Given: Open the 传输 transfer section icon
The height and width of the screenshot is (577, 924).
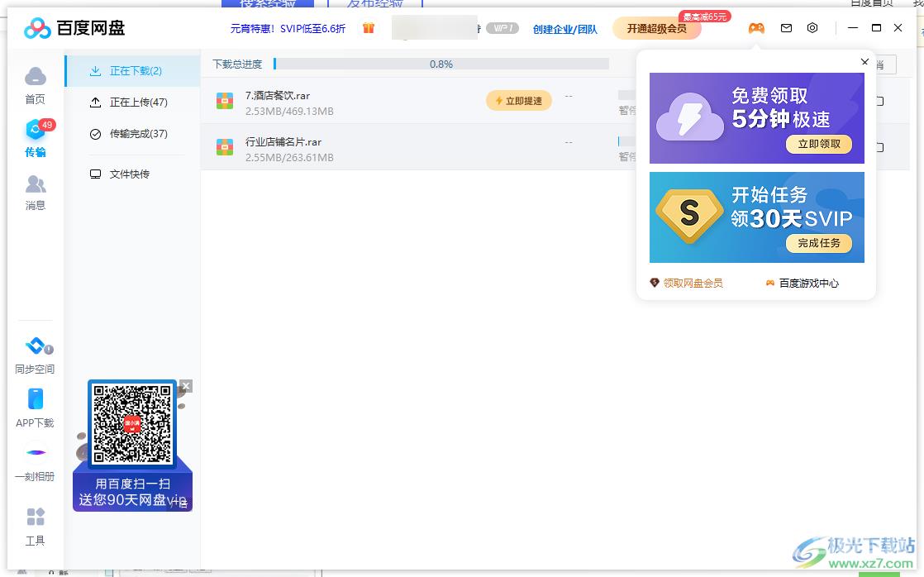Looking at the screenshot, I should click(36, 129).
